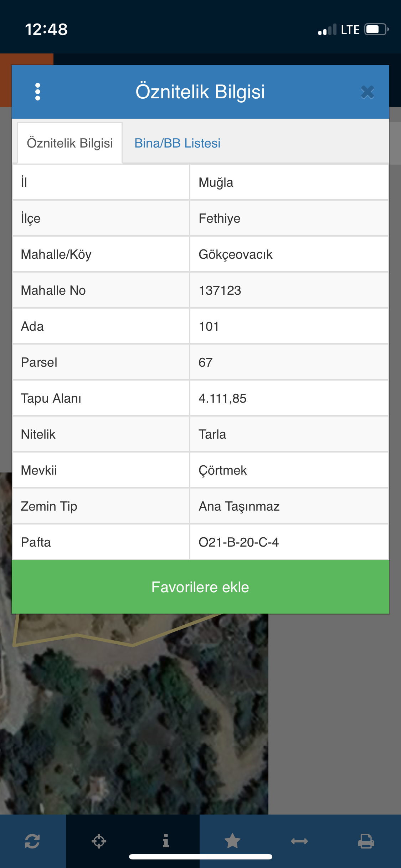Select the Öznitelik Bilgisi tab

pos(70,143)
